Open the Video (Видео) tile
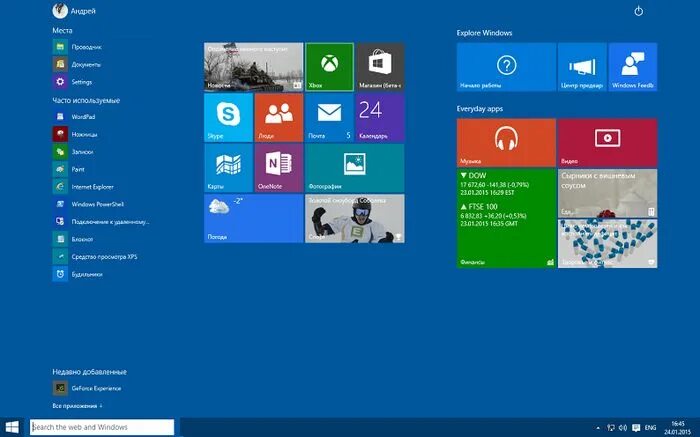 [608, 143]
